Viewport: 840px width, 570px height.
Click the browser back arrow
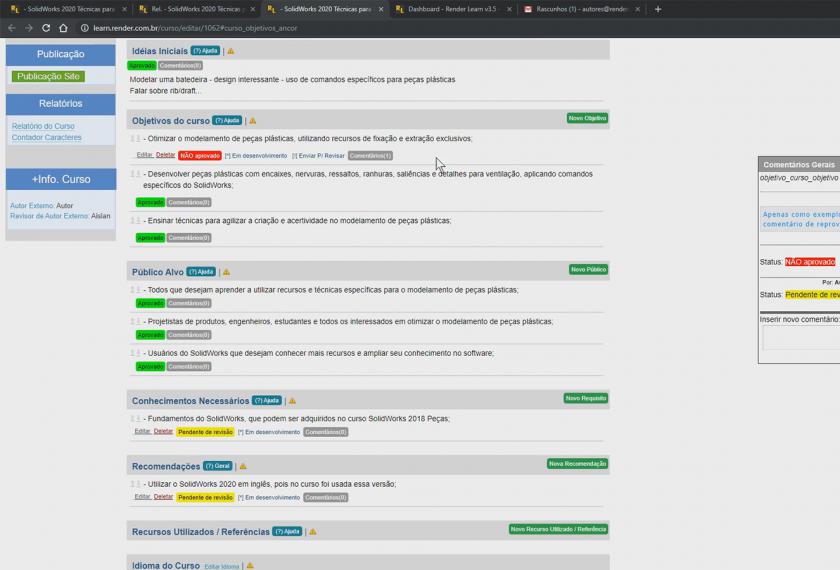(11, 28)
